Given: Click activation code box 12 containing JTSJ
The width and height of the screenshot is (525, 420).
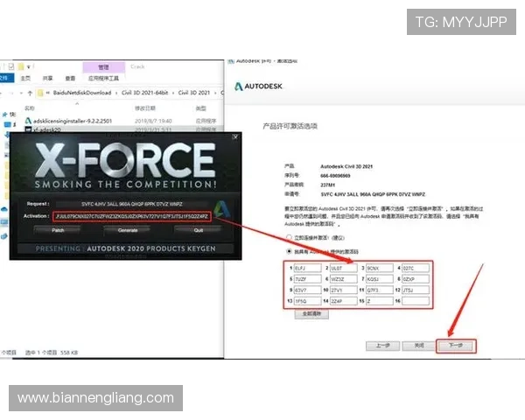Looking at the screenshot, I should click(x=416, y=290).
